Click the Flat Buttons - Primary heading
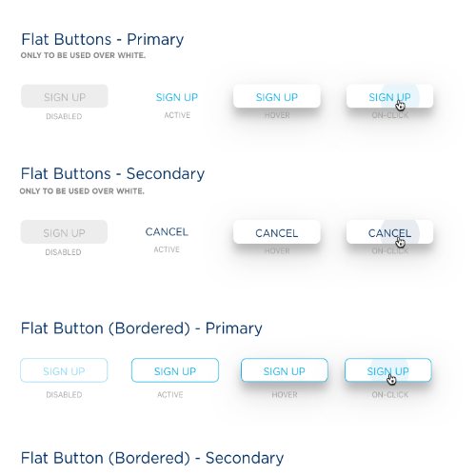476x476 pixels. tap(103, 40)
